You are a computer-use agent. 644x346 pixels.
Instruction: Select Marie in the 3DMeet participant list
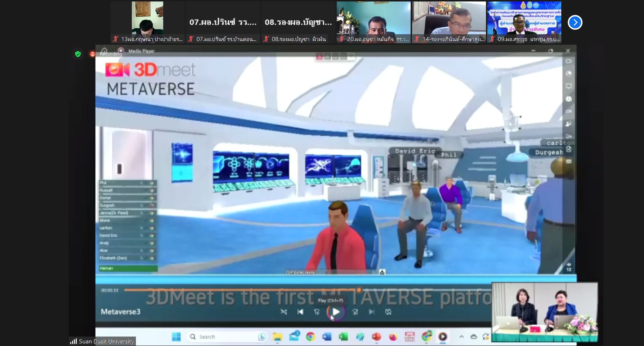point(128,220)
